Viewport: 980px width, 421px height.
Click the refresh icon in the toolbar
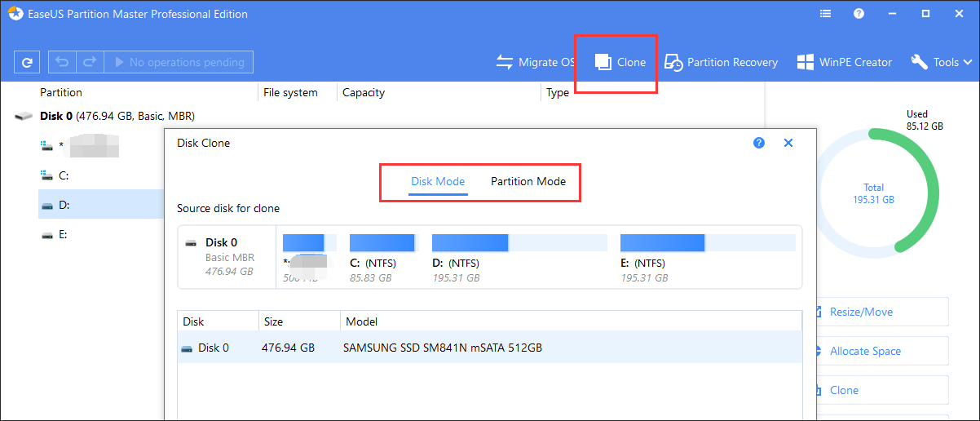28,62
